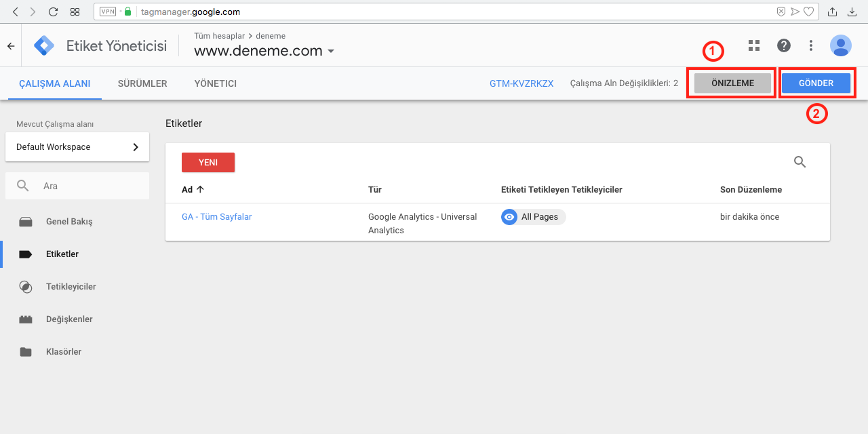Image resolution: width=868 pixels, height=434 pixels.
Task: Click the Tag Manager back arrow
Action: click(10, 45)
